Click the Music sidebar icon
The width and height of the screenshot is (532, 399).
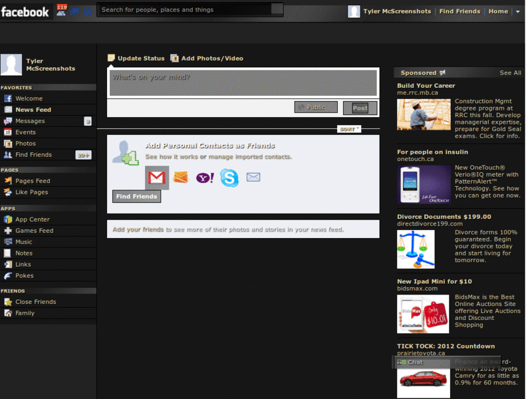(8, 242)
